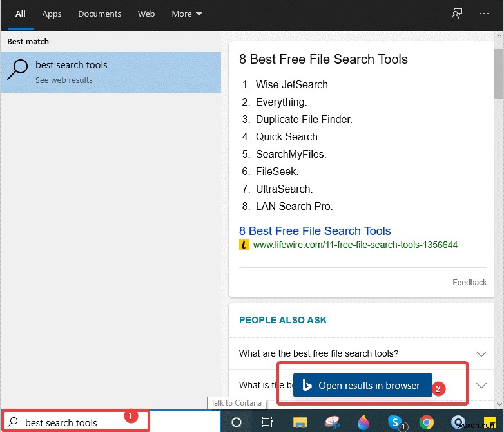The image size is (504, 432).
Task: Open the '8 Best Free File Search Tools' link
Action: [x=315, y=231]
